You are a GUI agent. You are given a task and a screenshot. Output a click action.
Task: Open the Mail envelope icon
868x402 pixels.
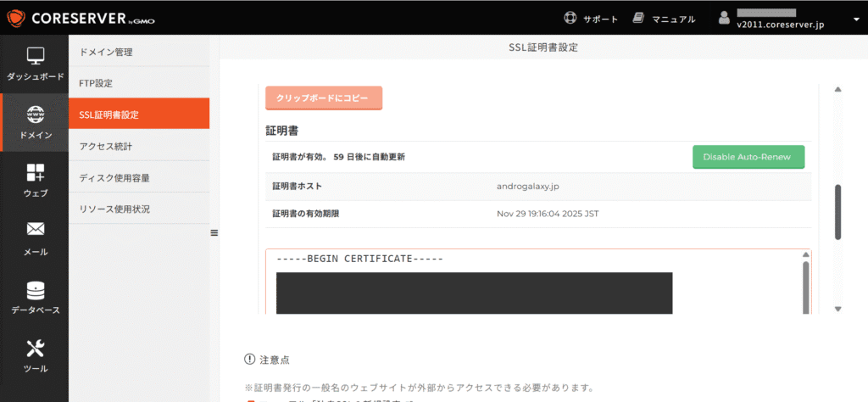point(36,229)
